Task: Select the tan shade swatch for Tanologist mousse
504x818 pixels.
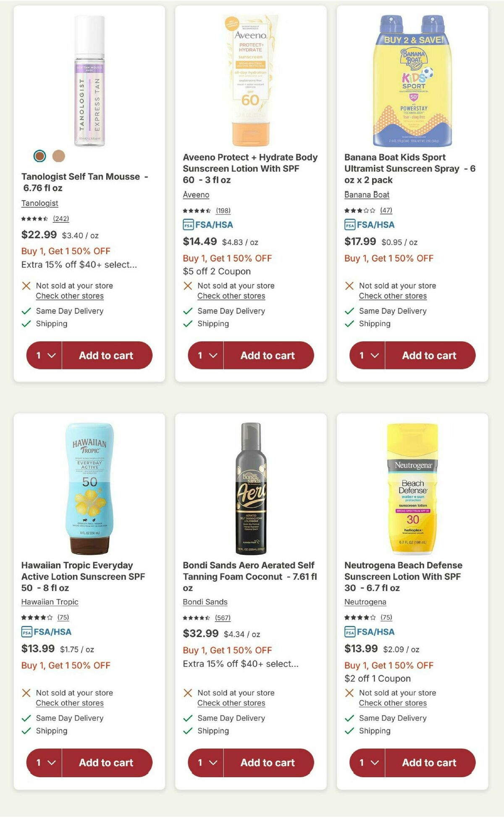Action: click(58, 156)
